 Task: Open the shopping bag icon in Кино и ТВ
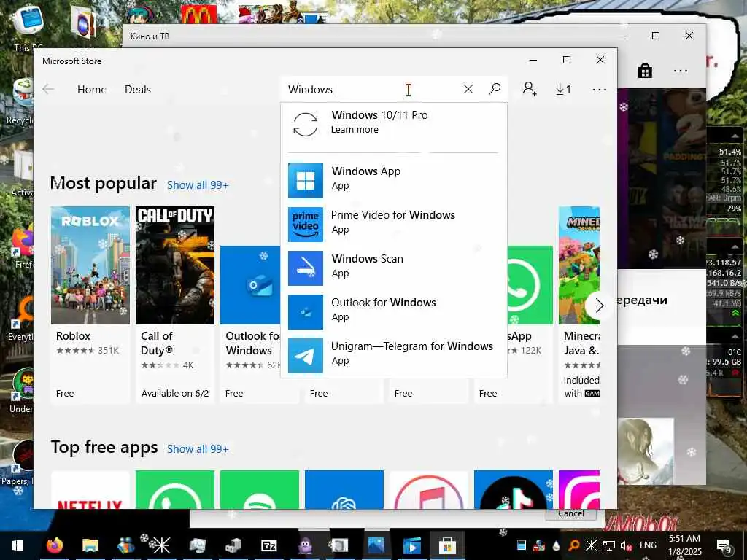pos(645,71)
